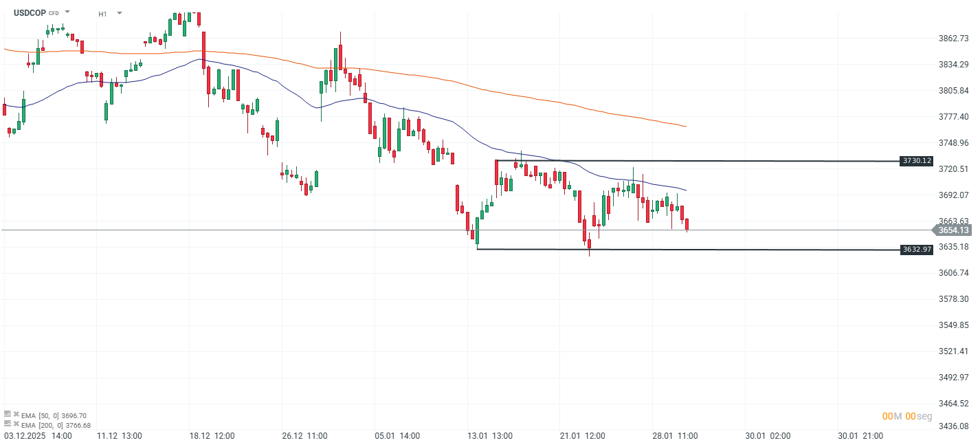980x447 pixels.
Task: Open the USDCOP symbol dropdown arrow
Action: 67,12
